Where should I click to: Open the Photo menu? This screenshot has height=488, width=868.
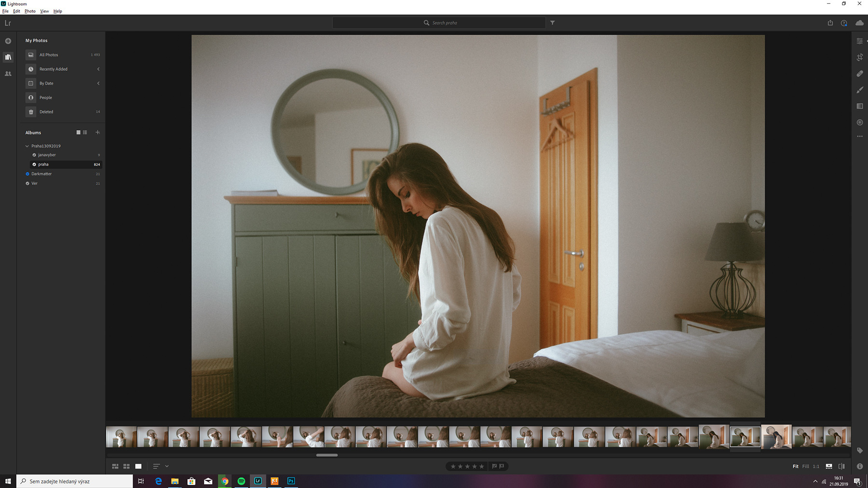tap(30, 11)
